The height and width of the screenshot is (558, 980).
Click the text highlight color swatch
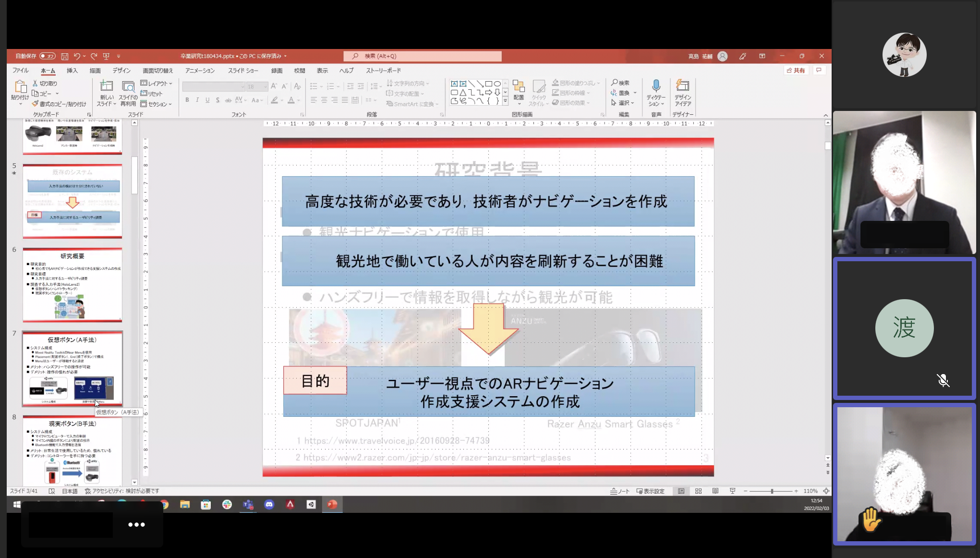point(274,100)
